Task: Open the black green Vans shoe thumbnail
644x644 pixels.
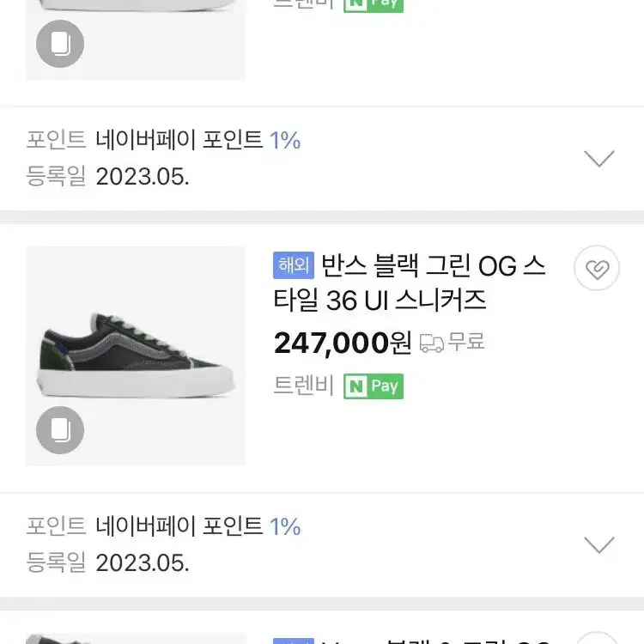Action: (136, 356)
